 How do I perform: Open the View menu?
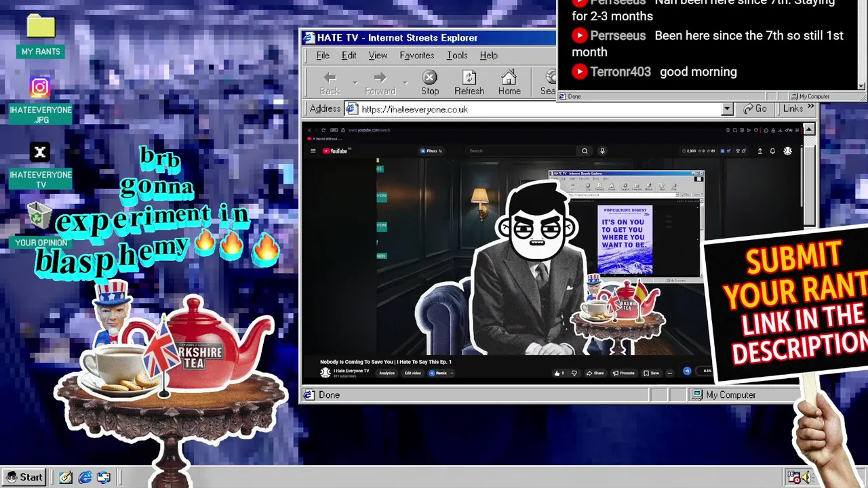click(x=378, y=56)
